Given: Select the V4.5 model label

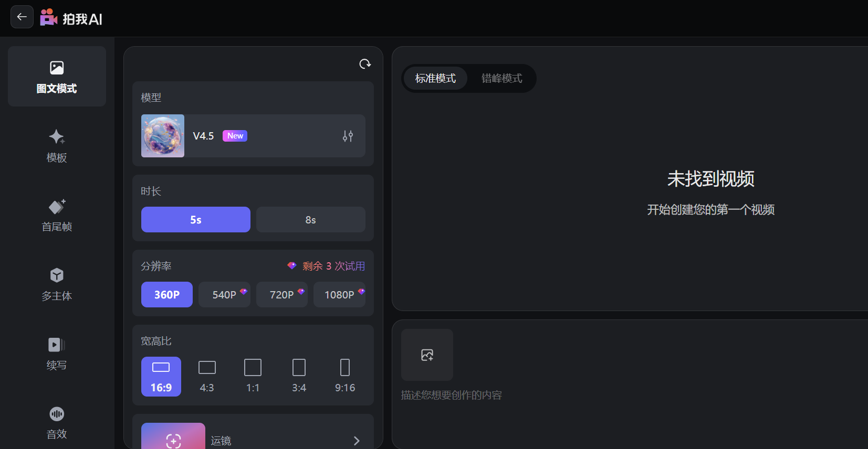Looking at the screenshot, I should point(203,136).
